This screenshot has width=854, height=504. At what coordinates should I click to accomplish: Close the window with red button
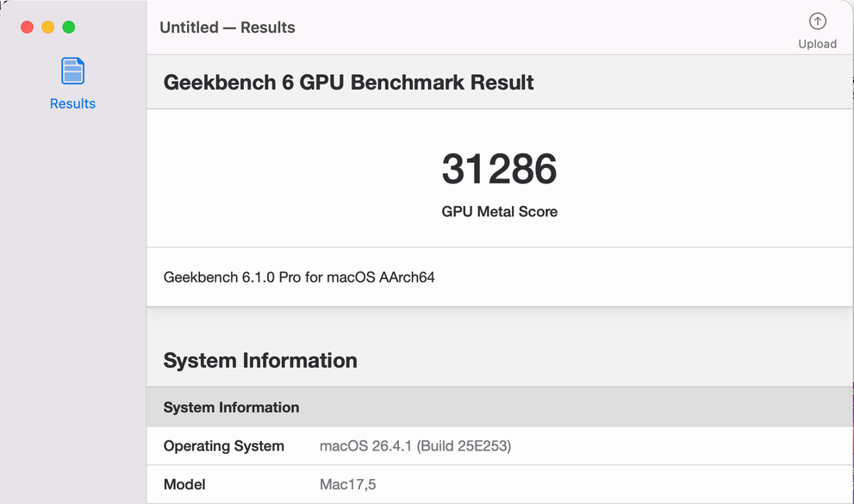click(x=28, y=28)
